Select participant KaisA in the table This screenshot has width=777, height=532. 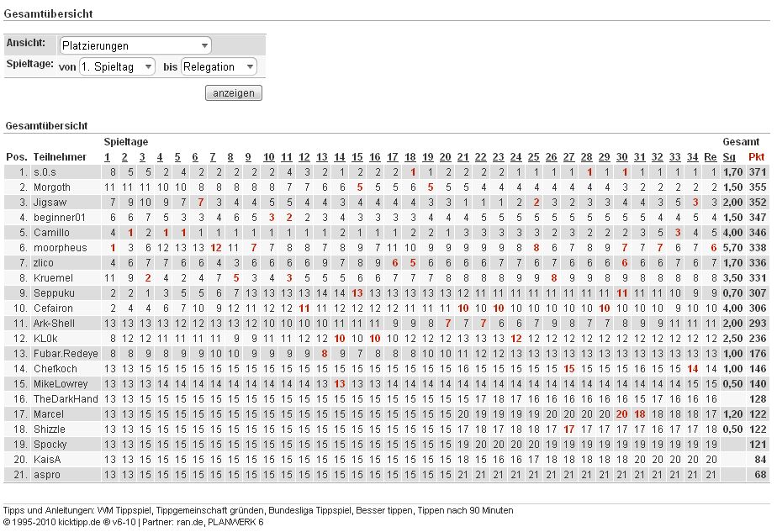pos(47,459)
